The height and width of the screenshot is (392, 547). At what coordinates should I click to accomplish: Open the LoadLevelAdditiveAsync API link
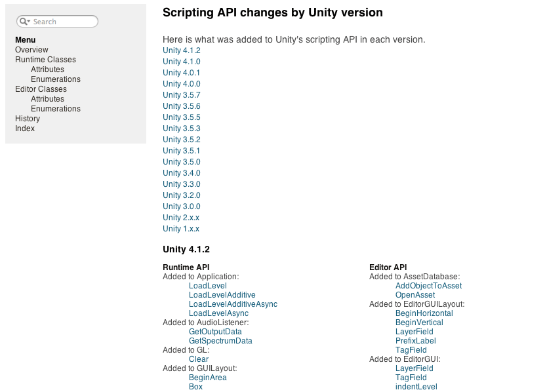pyautogui.click(x=233, y=304)
